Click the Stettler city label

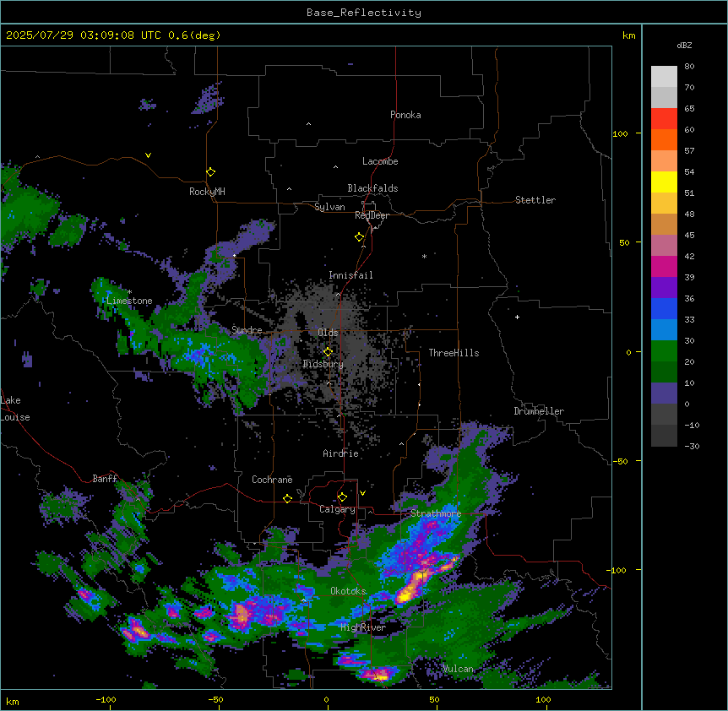point(535,200)
